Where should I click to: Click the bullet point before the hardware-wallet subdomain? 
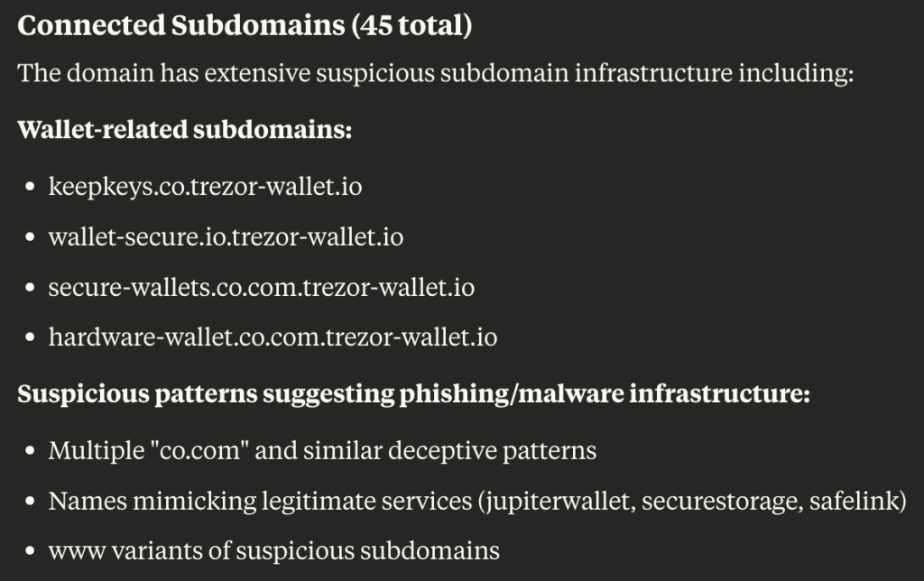pyautogui.click(x=31, y=339)
